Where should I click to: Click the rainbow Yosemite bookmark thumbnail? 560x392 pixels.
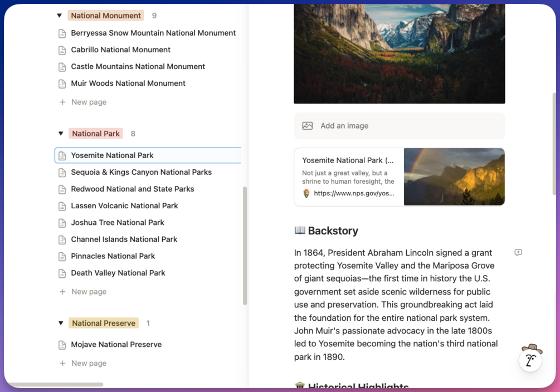coord(454,177)
